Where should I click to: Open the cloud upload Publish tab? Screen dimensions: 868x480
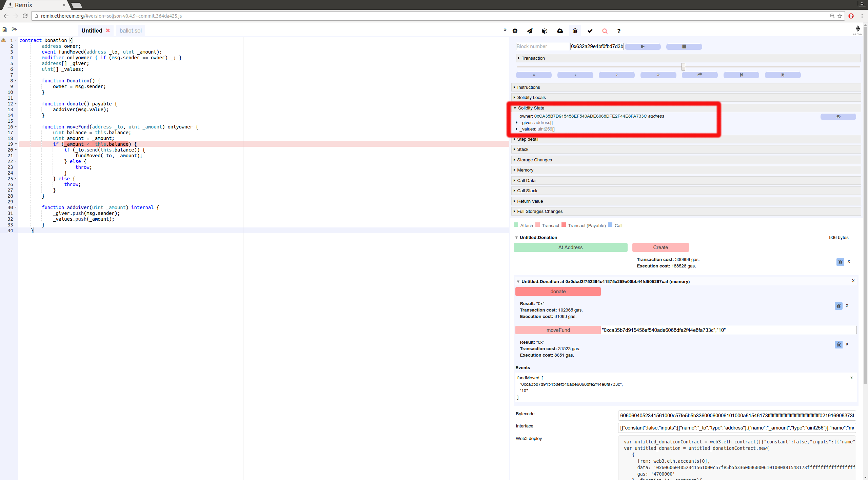[x=560, y=31]
